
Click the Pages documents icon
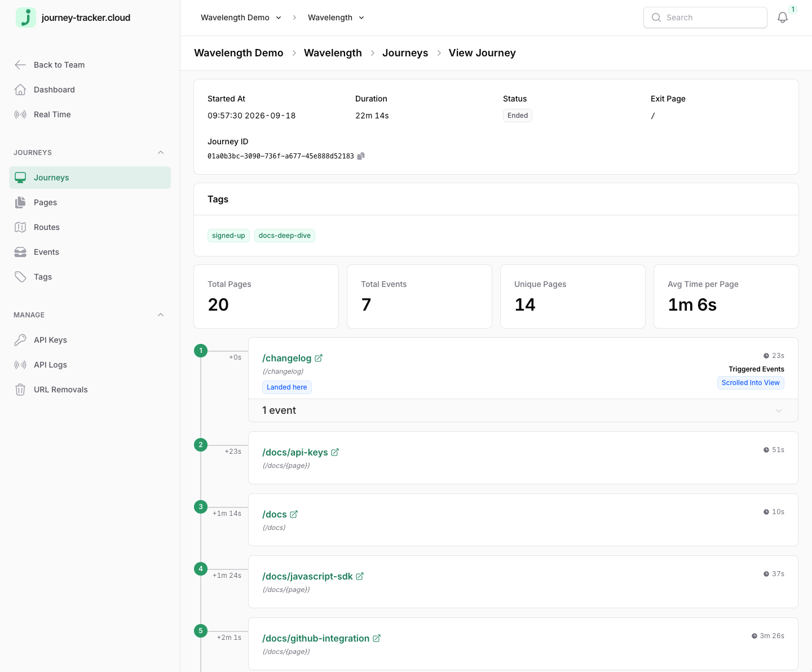(20, 202)
